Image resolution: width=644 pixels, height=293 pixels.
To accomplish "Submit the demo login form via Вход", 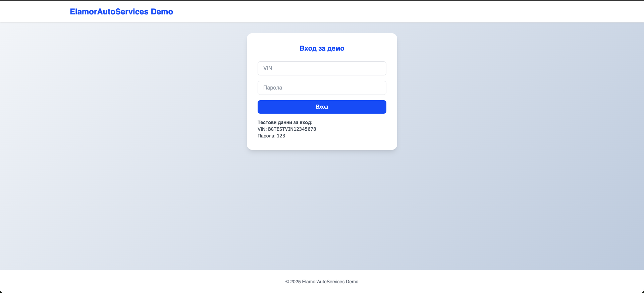I will (322, 107).
